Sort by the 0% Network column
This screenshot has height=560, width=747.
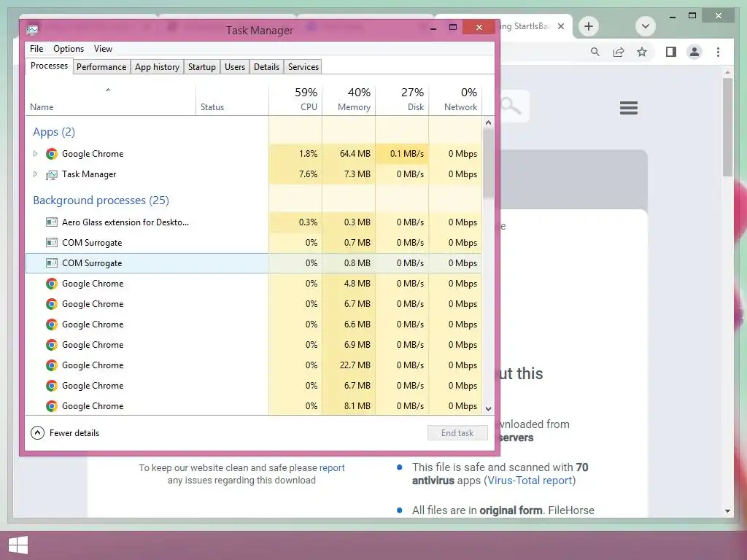point(455,100)
